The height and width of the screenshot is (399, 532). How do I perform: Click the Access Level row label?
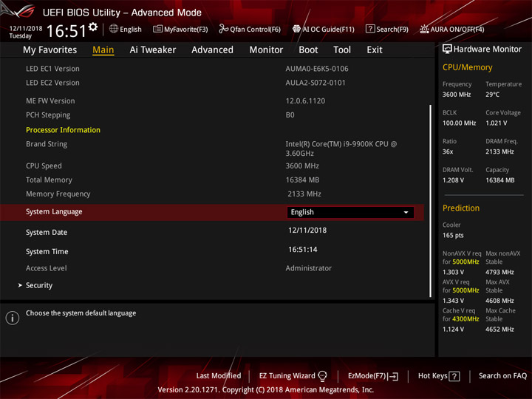[x=46, y=268]
